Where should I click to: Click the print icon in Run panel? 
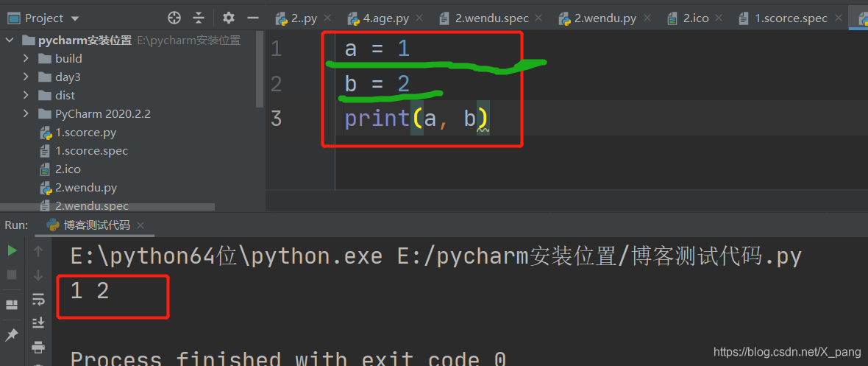click(38, 348)
